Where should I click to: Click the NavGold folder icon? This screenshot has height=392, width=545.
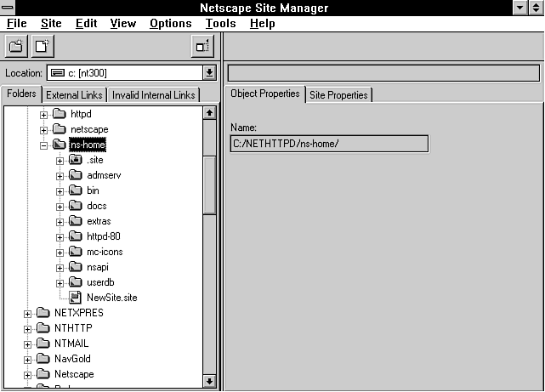[x=43, y=359]
